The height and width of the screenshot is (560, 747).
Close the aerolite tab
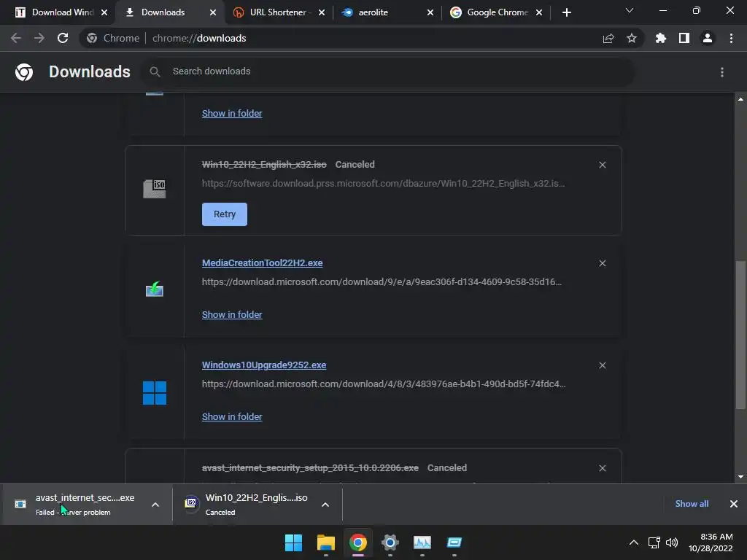[x=430, y=13]
